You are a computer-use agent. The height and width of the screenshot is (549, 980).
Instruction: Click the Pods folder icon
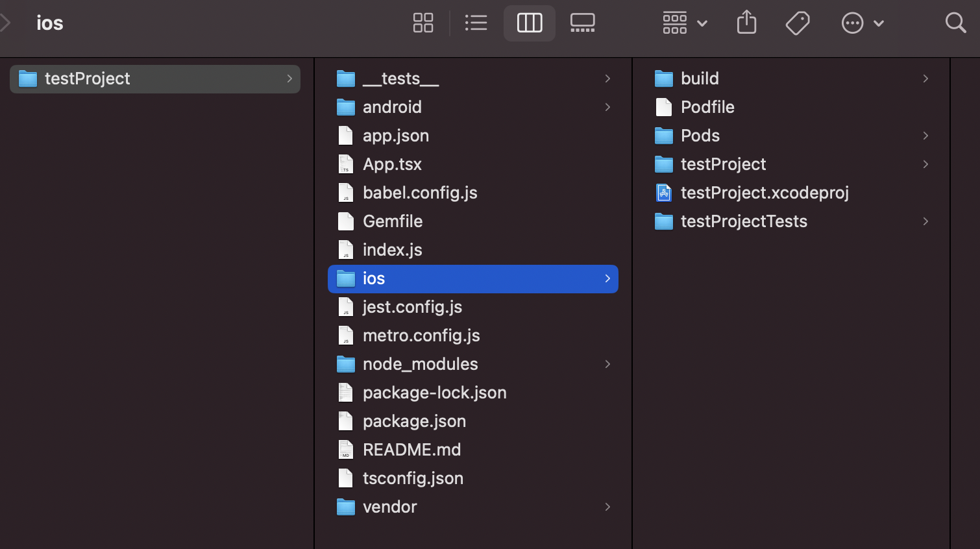tap(664, 136)
